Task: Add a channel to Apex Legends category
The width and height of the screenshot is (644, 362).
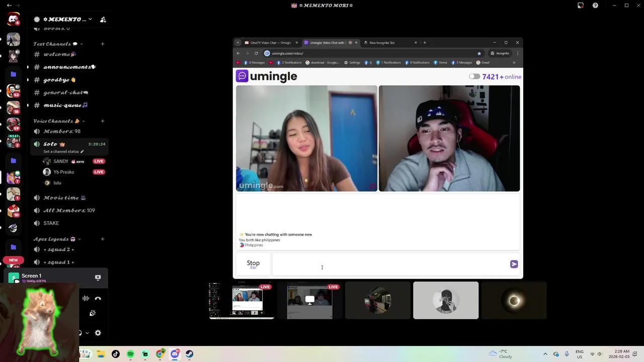Action: coord(102,239)
